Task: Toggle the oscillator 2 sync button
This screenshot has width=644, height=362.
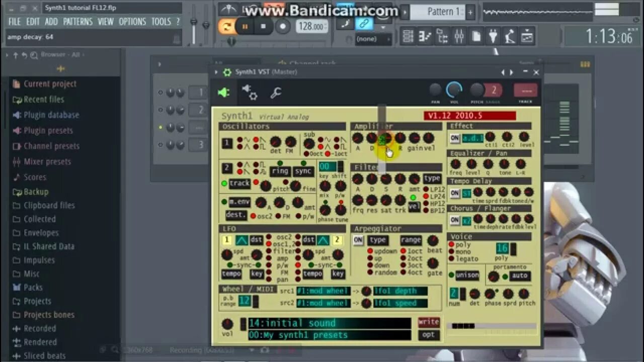Action: tap(303, 171)
